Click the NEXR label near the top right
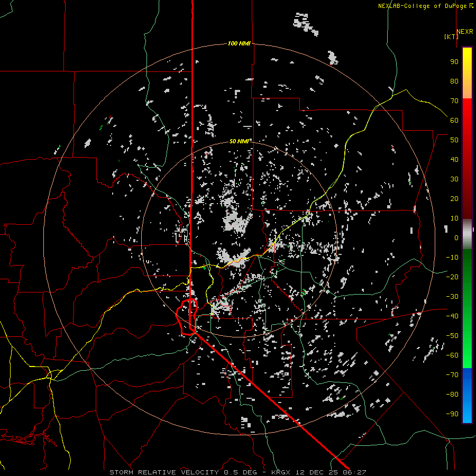The image size is (476, 476). click(465, 32)
